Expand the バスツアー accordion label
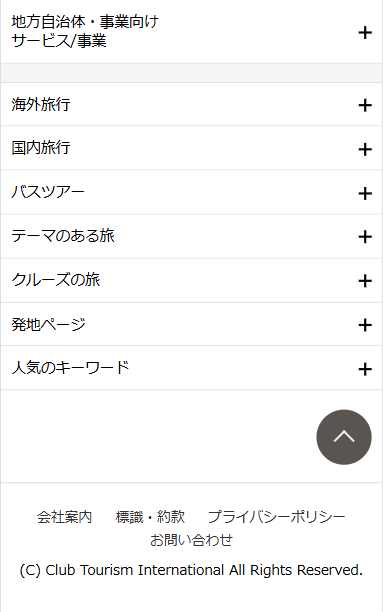 48,192
